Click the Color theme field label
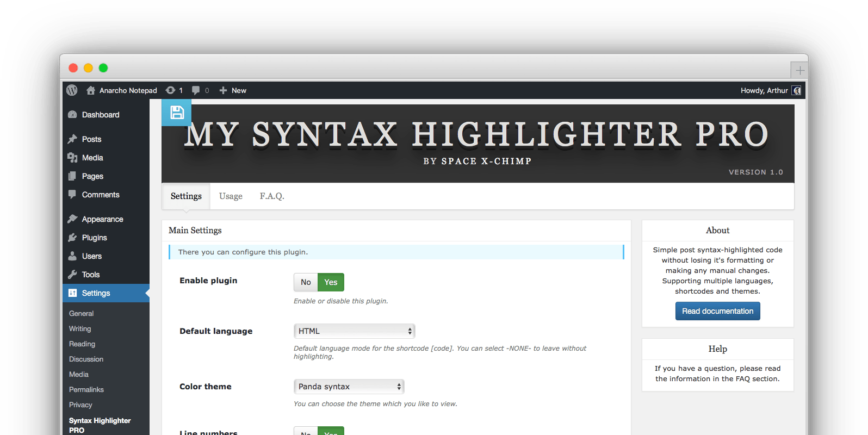This screenshot has width=868, height=435. pyautogui.click(x=206, y=387)
